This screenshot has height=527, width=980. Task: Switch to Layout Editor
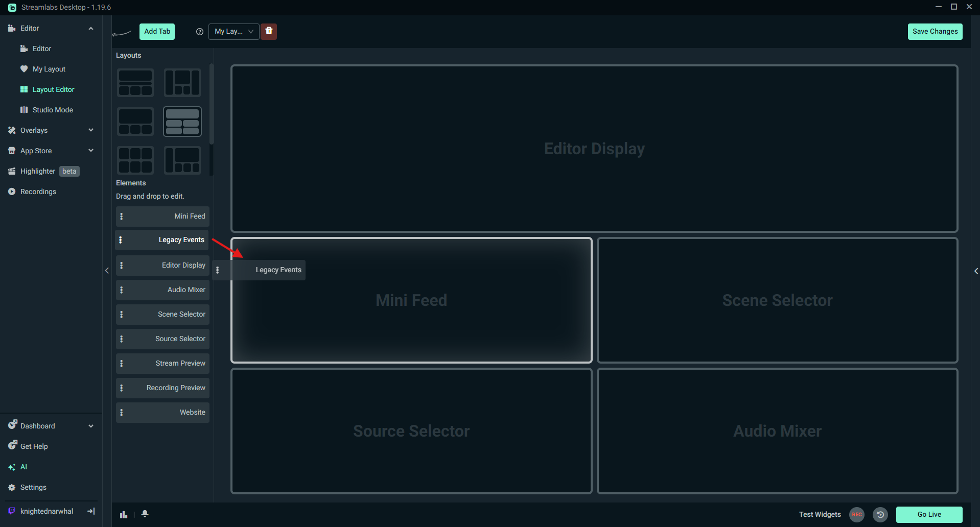[x=53, y=89]
